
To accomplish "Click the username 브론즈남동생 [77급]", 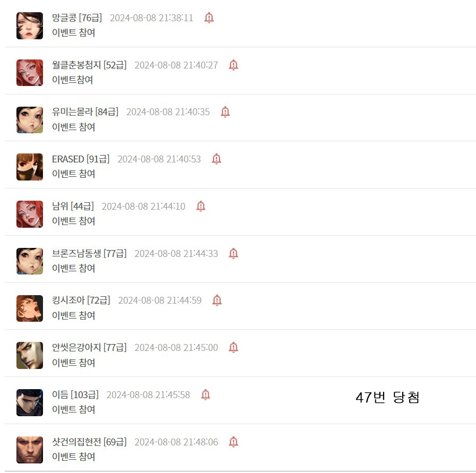I will [x=89, y=254].
